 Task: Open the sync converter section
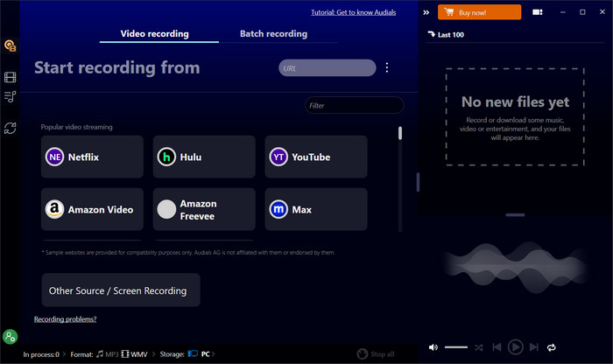11,128
